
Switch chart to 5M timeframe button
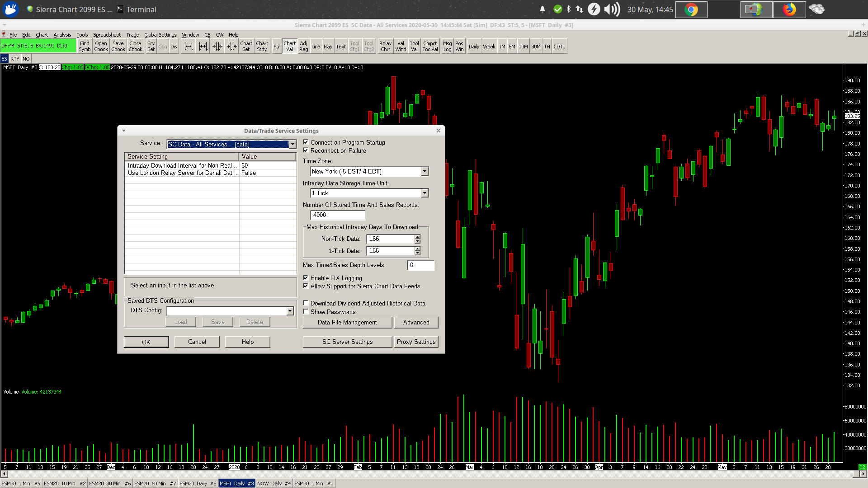coord(512,47)
